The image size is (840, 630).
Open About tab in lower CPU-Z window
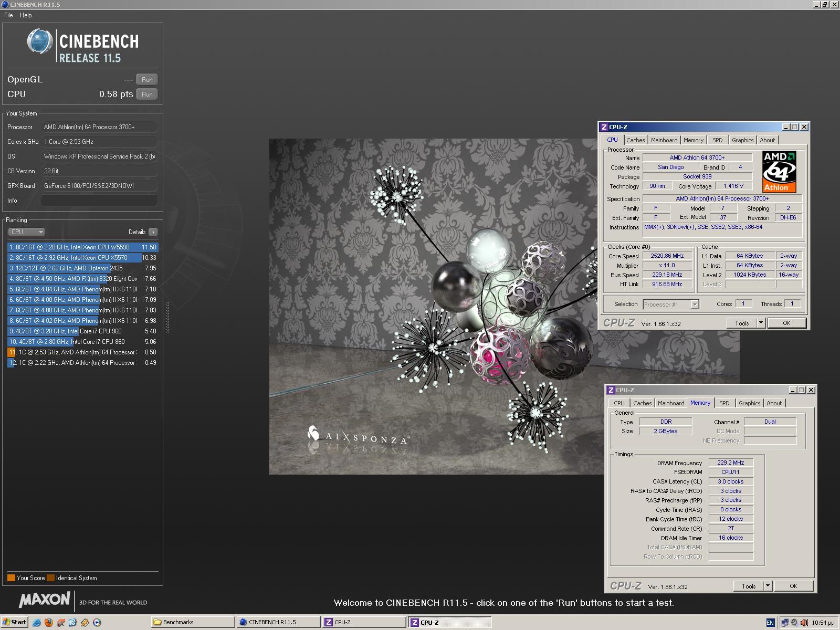coord(774,403)
